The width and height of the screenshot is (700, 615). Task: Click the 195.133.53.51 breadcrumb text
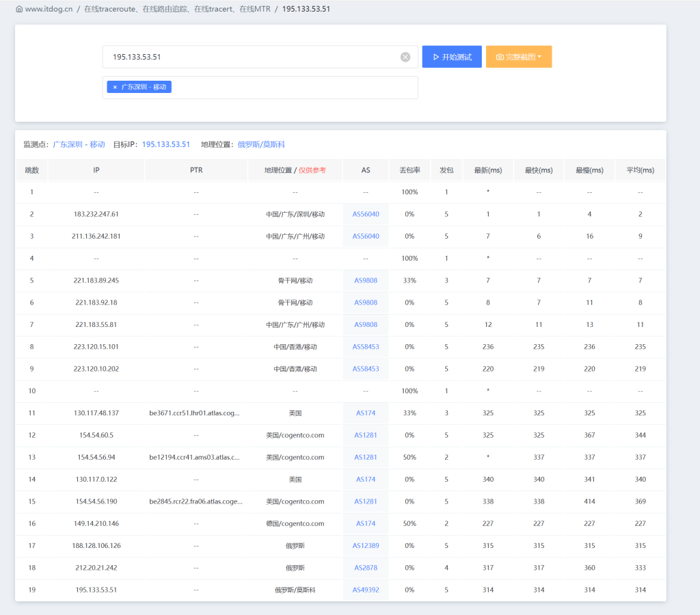click(306, 9)
